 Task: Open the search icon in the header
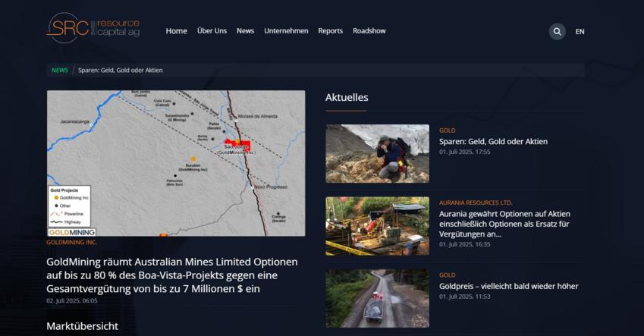[x=557, y=32]
